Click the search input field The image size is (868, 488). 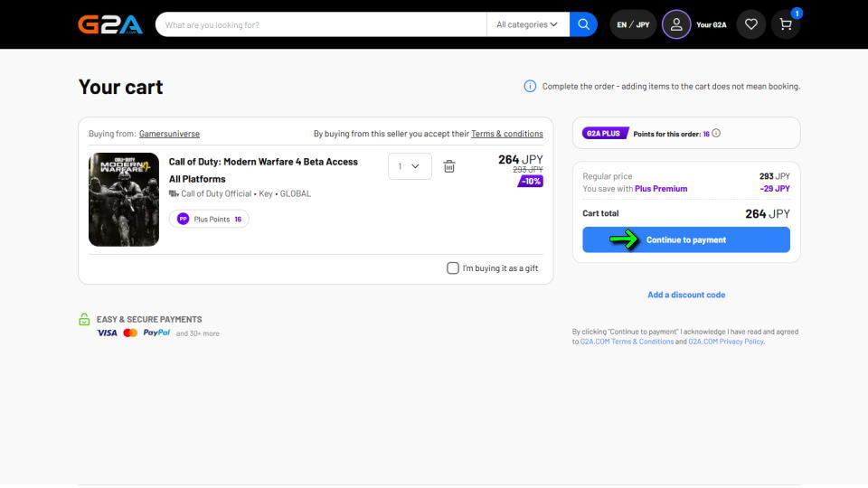[x=321, y=24]
